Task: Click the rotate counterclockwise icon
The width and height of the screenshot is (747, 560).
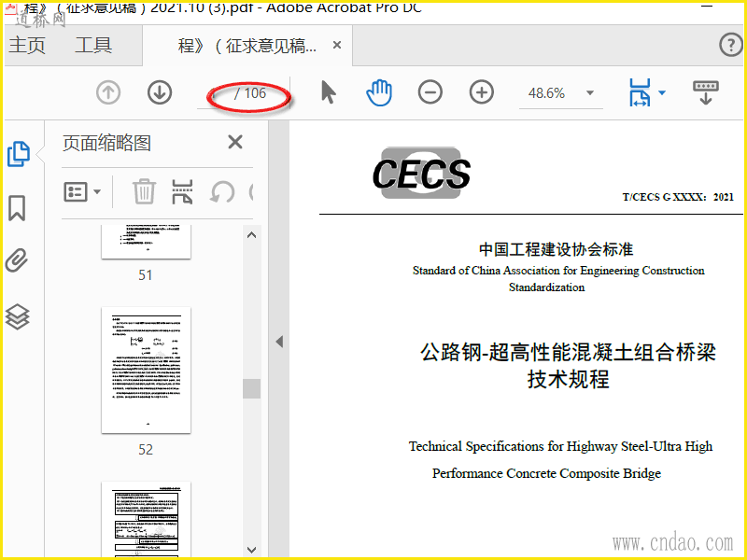Action: [x=222, y=192]
